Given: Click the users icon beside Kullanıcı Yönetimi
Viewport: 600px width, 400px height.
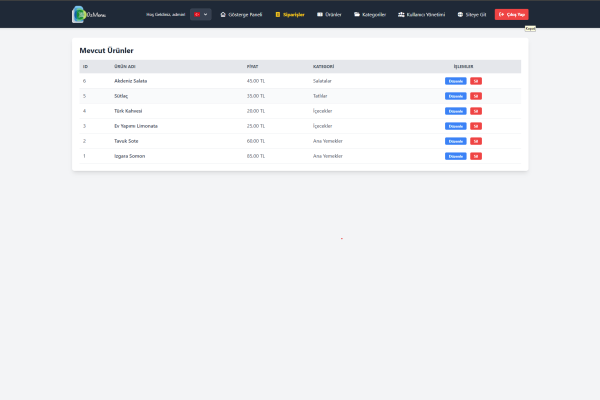Looking at the screenshot, I should [x=401, y=15].
